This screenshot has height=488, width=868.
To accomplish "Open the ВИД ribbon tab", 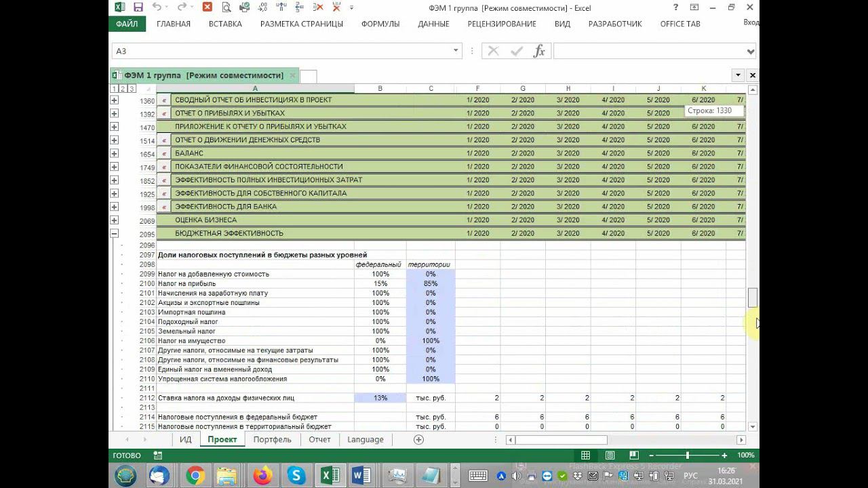I will coord(562,24).
